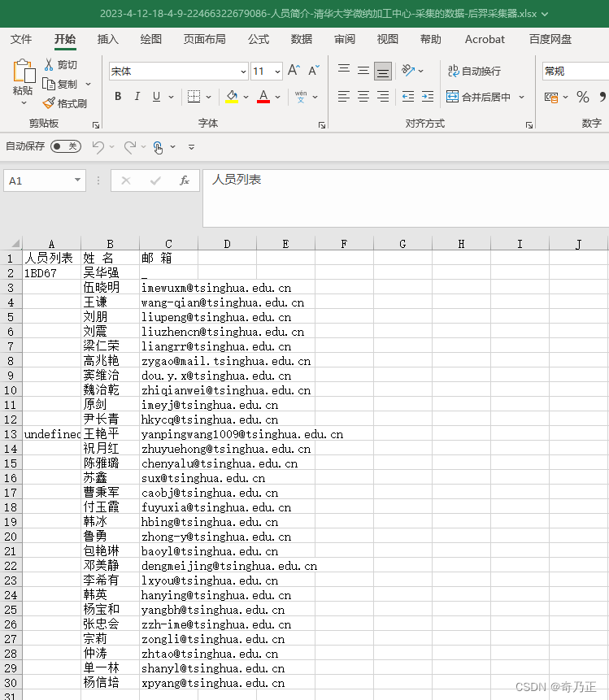Click the Copy icon
The image size is (609, 700).
[x=49, y=84]
